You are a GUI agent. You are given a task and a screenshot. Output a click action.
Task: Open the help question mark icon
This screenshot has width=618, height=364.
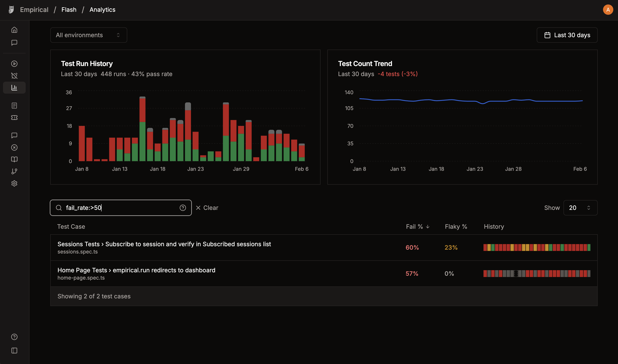click(14, 337)
